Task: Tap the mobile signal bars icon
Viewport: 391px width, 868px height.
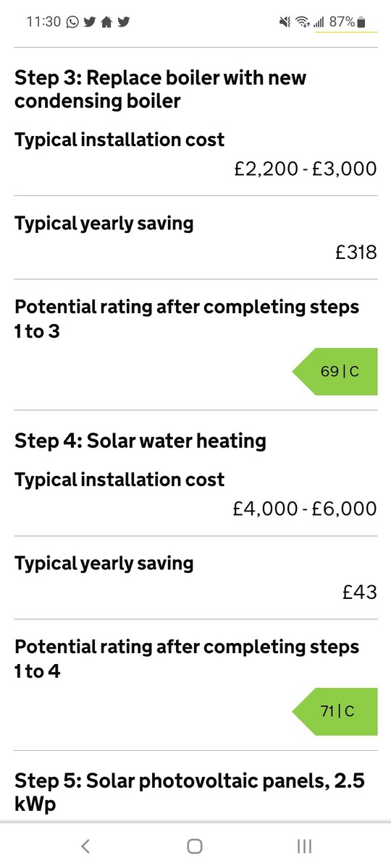Action: 319,22
